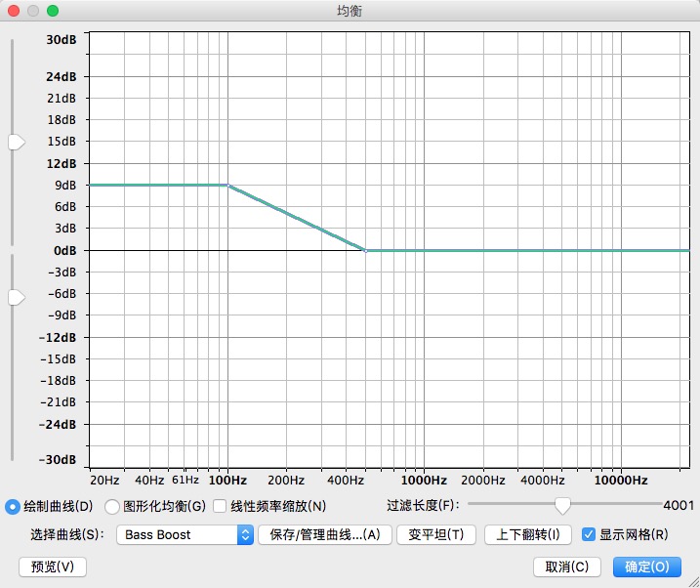Click the upper vertical dB range slider handle
The image size is (700, 588).
click(16, 143)
